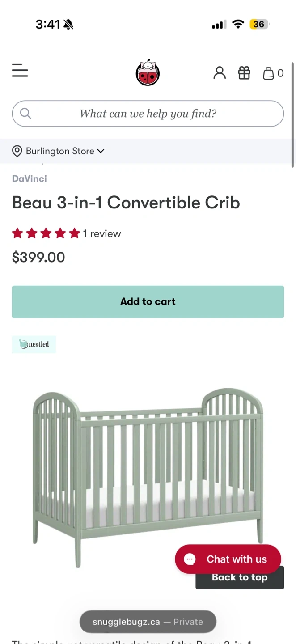
Task: Open the gift registry icon
Action: click(x=244, y=73)
